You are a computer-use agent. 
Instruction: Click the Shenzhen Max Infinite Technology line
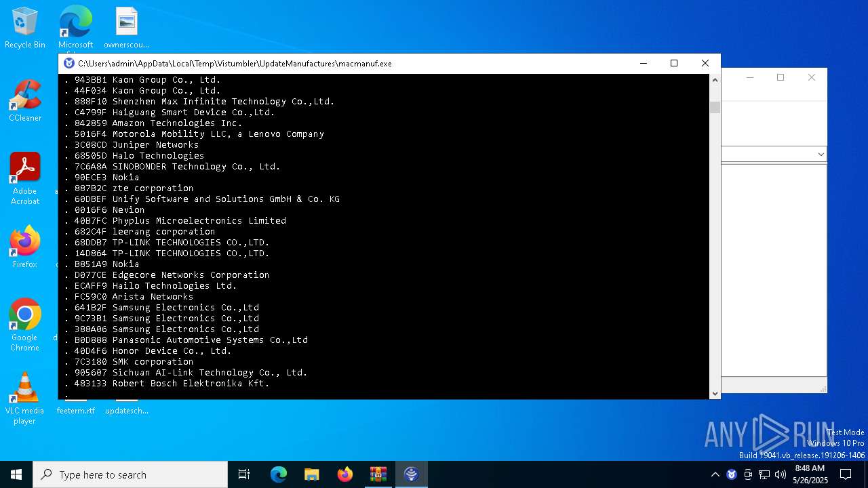199,102
